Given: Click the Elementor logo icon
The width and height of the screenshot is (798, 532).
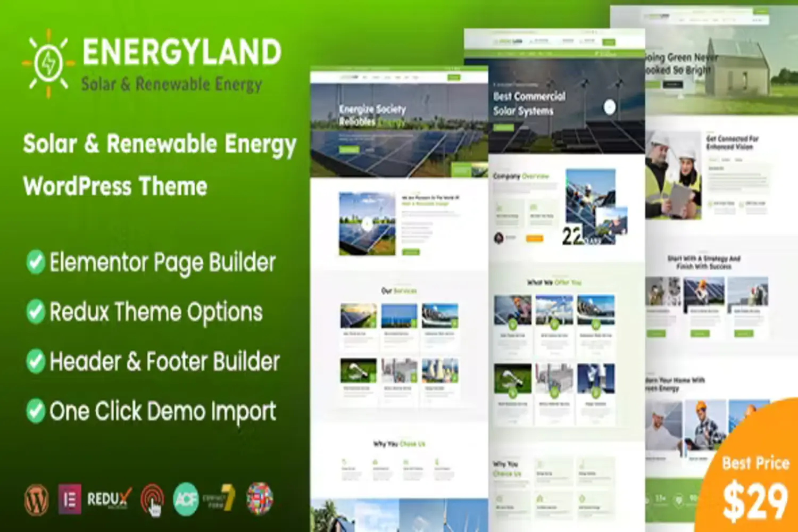Looking at the screenshot, I should tap(70, 499).
